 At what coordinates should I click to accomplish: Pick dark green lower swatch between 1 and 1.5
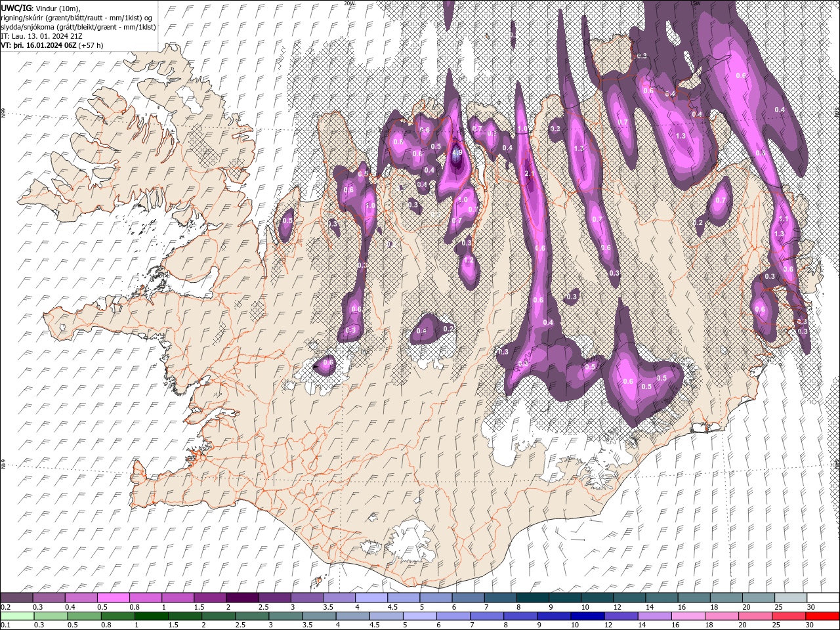tap(151, 616)
